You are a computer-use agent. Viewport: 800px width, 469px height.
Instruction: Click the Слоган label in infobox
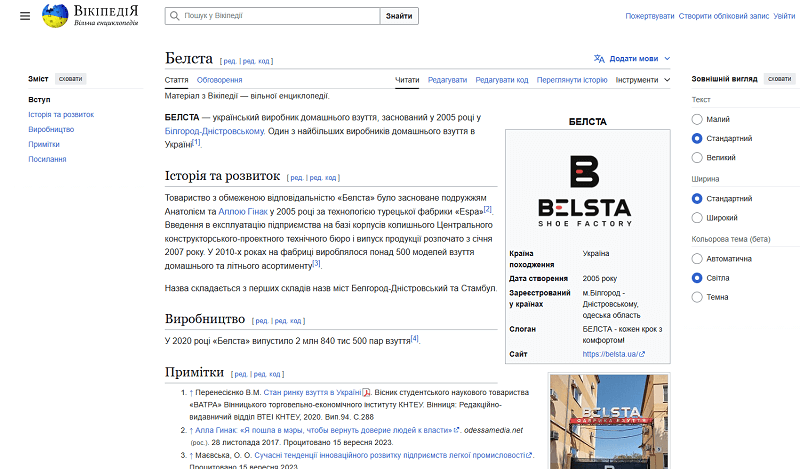click(x=522, y=329)
